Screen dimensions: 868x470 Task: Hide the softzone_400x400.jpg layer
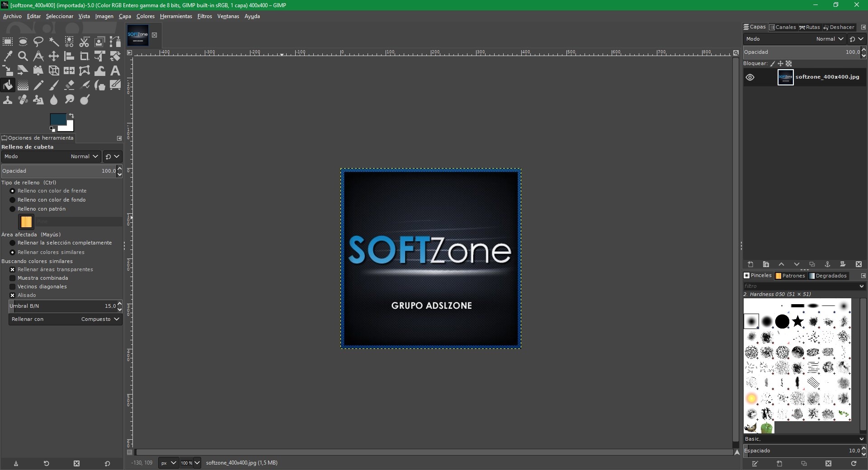750,77
